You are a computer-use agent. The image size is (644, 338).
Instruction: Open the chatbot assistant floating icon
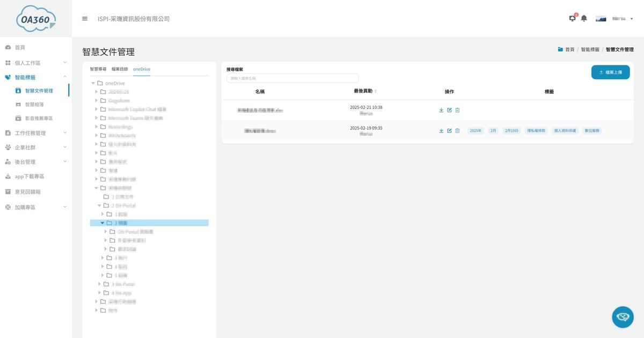tap(623, 317)
